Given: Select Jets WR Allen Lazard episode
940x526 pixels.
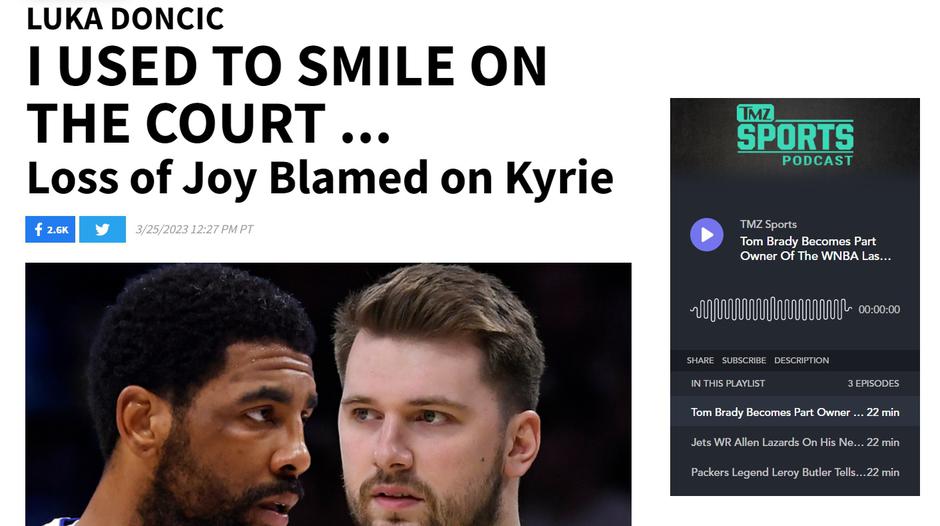Looking at the screenshot, I should pos(795,442).
